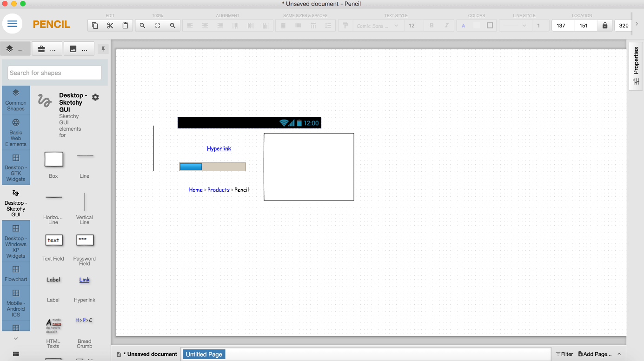This screenshot has height=361, width=644.
Task: Click the Search for shapes field
Action: [55, 73]
